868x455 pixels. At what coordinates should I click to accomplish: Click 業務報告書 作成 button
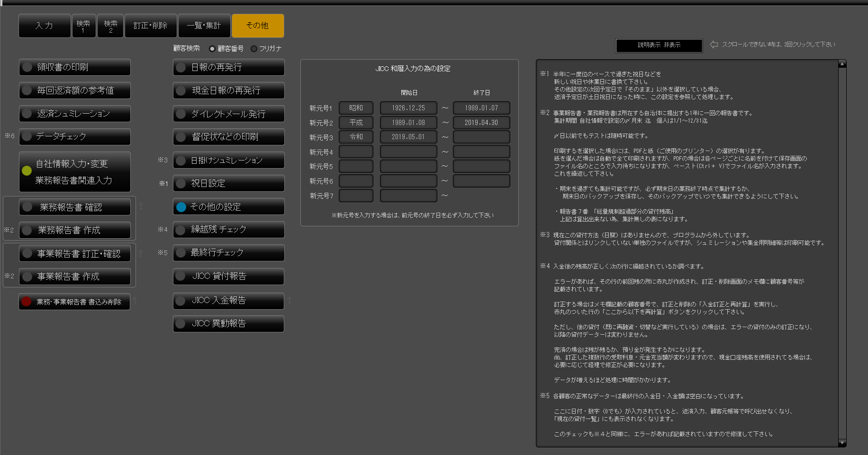[75, 230]
